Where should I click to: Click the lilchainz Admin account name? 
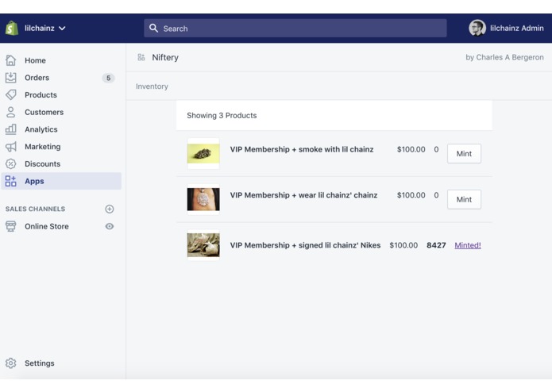tap(516, 28)
